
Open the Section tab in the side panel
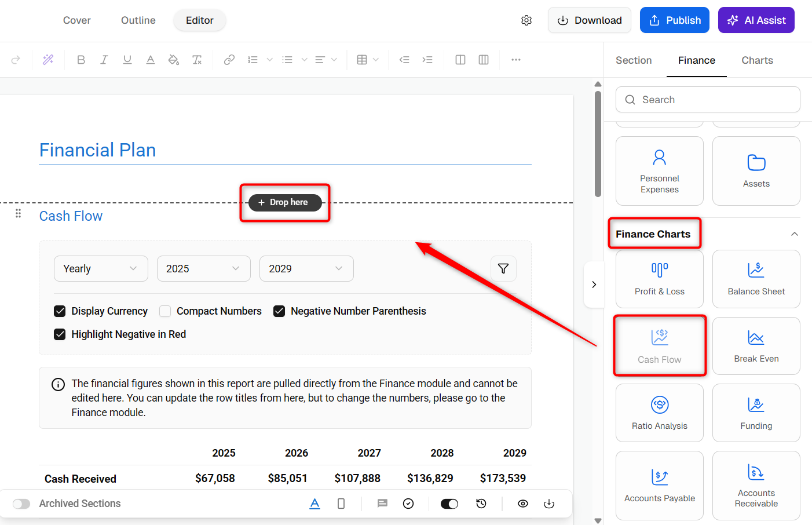coord(634,60)
